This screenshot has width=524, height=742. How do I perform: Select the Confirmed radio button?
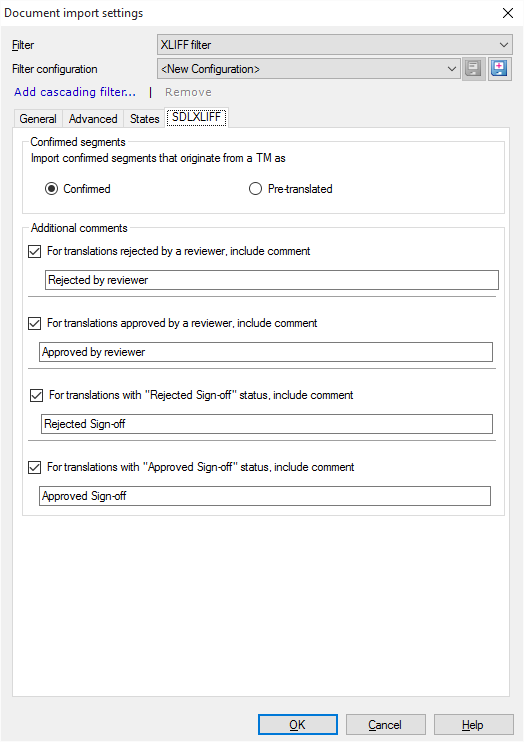tap(52, 189)
